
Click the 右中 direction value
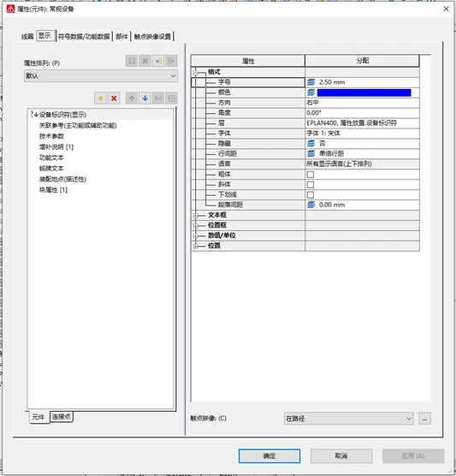[312, 103]
